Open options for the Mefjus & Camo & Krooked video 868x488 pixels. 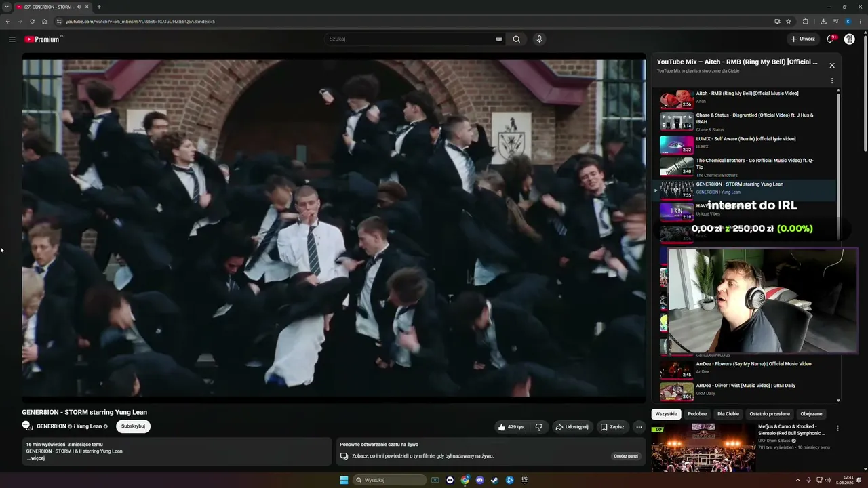point(837,428)
